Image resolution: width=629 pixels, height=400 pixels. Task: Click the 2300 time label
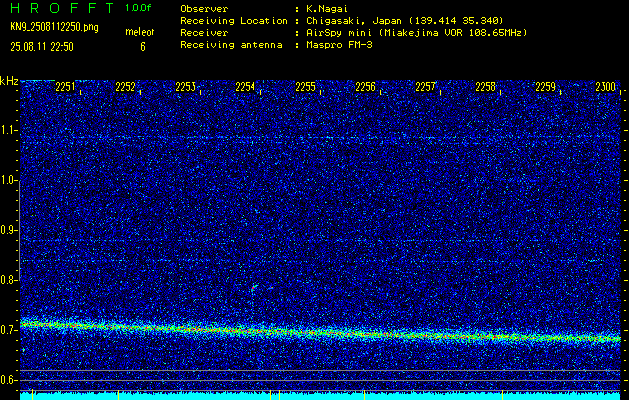tap(605, 86)
